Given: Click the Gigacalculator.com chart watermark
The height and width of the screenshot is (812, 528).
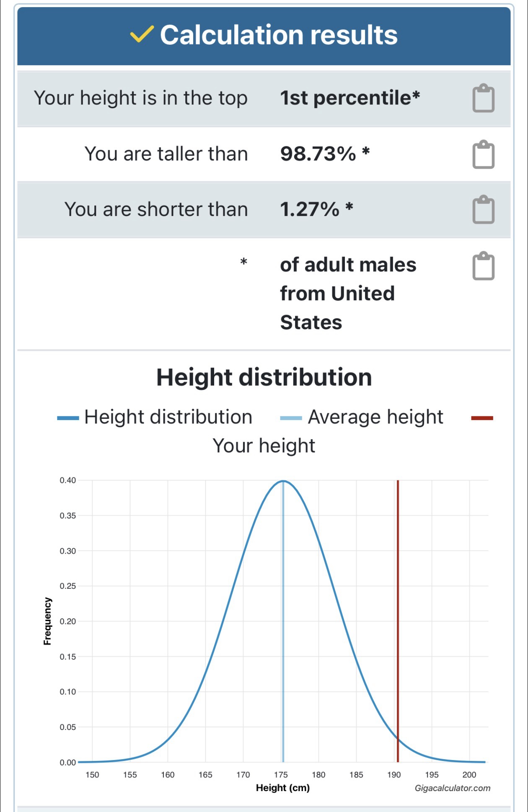Looking at the screenshot, I should pos(452,788).
